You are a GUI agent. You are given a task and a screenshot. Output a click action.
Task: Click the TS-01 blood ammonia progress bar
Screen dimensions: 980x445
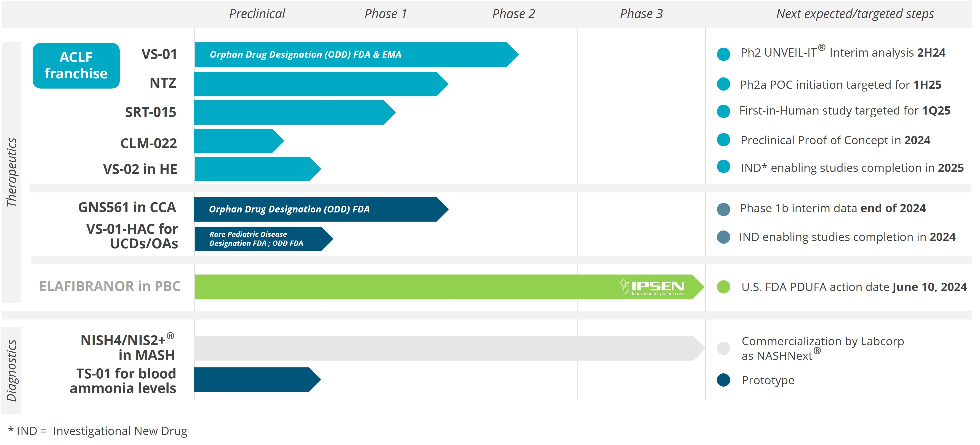click(258, 379)
